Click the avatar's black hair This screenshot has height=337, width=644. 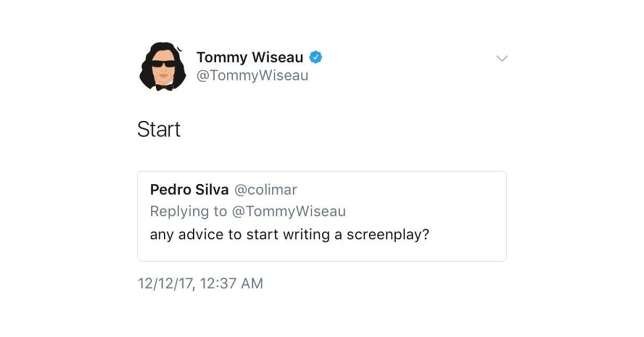[x=148, y=75]
